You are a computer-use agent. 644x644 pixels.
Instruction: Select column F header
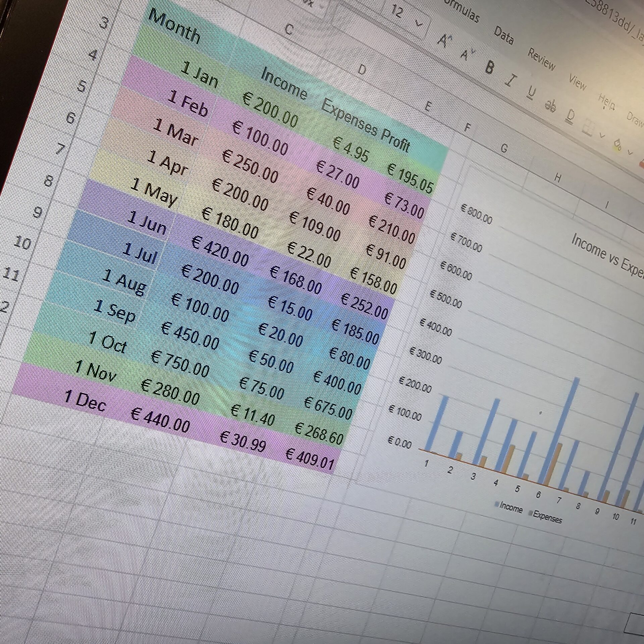point(468,127)
